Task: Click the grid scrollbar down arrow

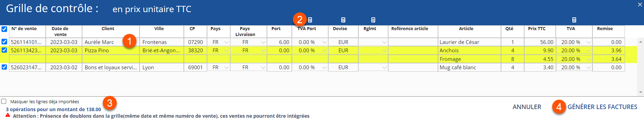Action: 640,92
